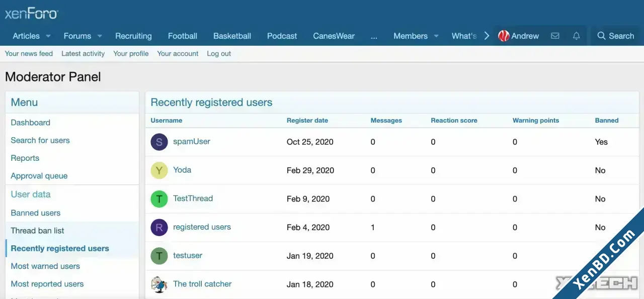644x299 pixels.
Task: Open the Articles nav tab
Action: (x=26, y=36)
